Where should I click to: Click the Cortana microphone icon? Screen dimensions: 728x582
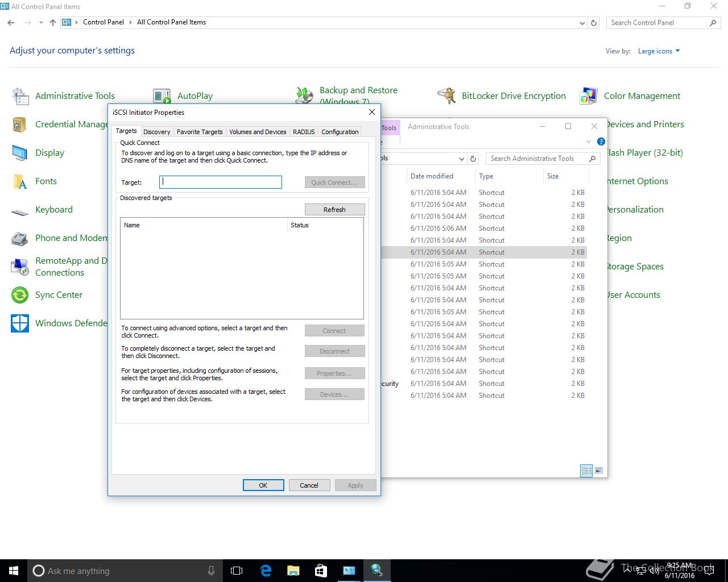click(x=211, y=571)
